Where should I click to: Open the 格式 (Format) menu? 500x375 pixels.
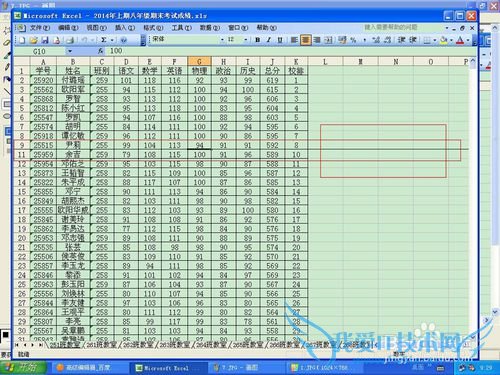pyautogui.click(x=153, y=28)
